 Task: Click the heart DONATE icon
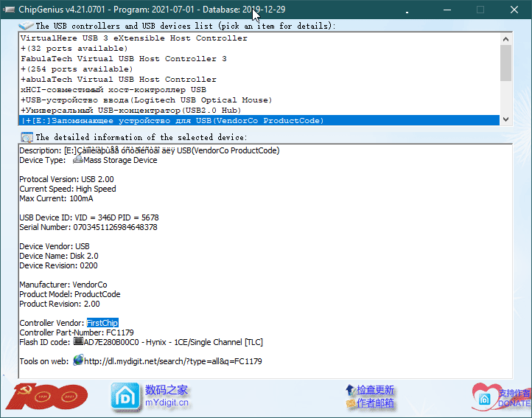[x=485, y=397]
